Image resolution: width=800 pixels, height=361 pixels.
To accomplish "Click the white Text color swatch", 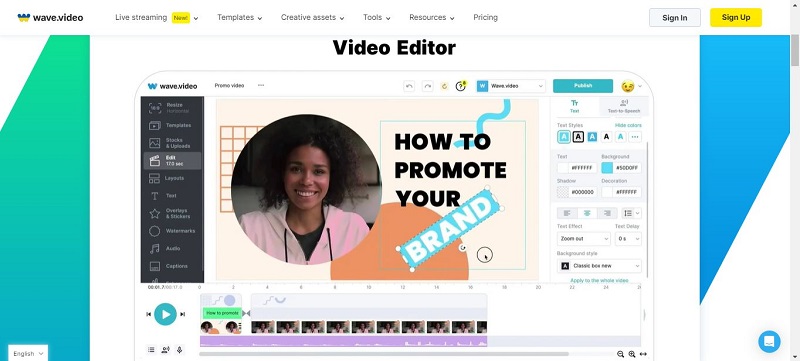I will 563,168.
